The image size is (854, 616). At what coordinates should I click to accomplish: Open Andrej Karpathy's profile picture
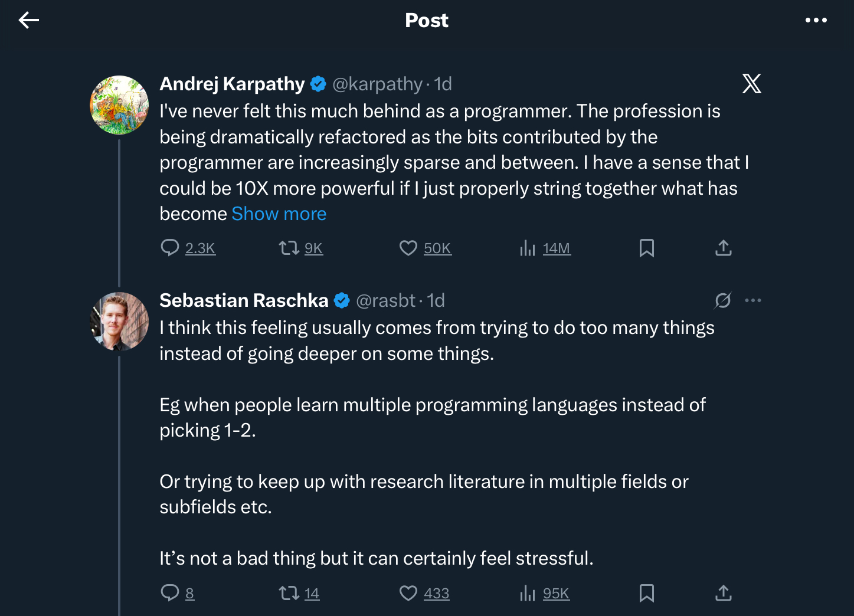tap(119, 105)
